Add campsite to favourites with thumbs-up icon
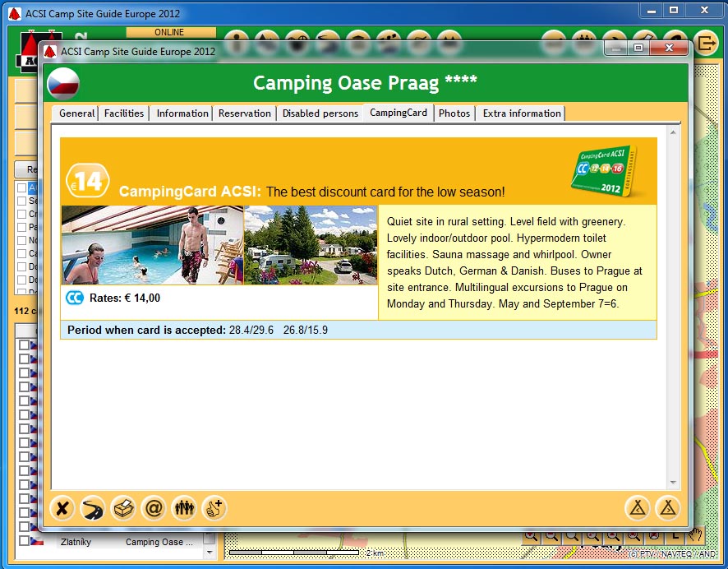728x569 pixels. (214, 508)
